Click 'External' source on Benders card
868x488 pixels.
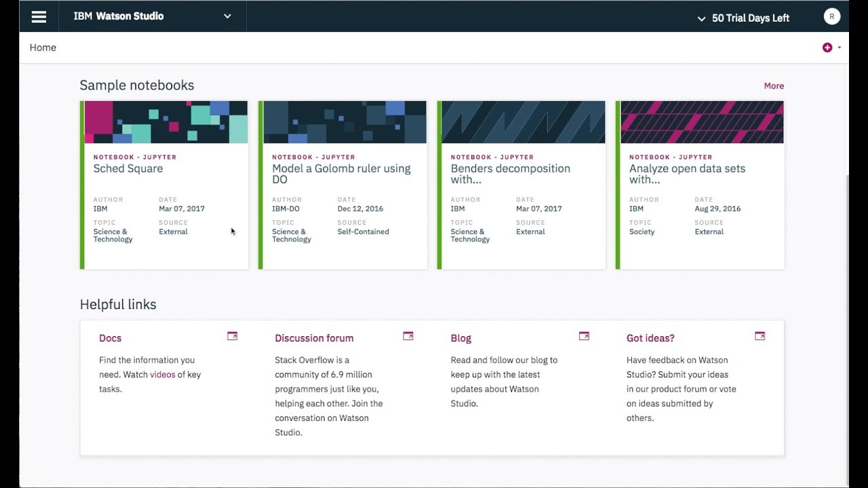530,232
